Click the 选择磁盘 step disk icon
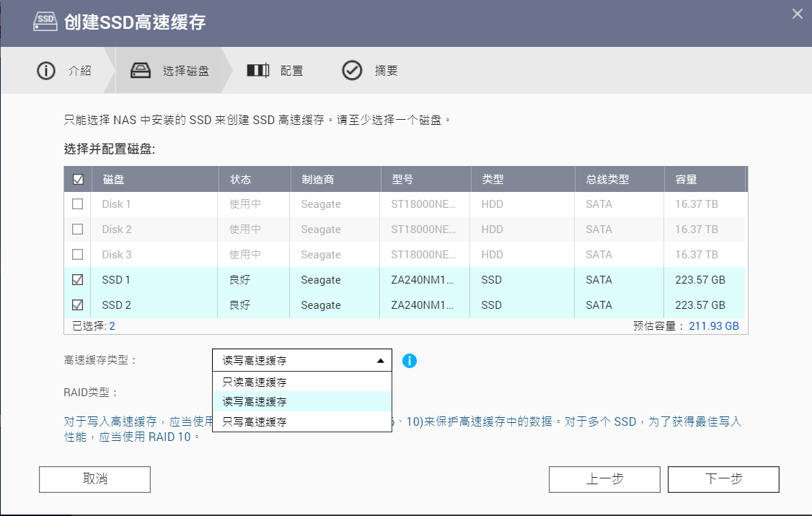Image resolution: width=812 pixels, height=516 pixels. click(141, 71)
